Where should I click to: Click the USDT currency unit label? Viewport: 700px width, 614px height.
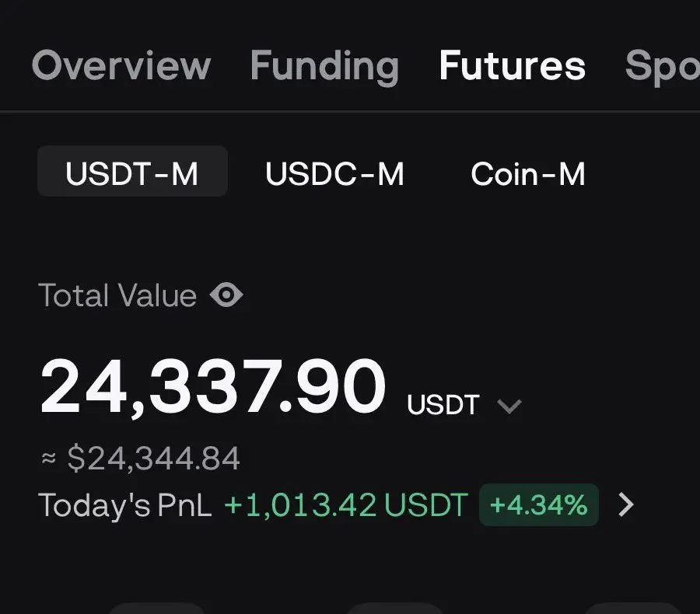click(x=443, y=405)
